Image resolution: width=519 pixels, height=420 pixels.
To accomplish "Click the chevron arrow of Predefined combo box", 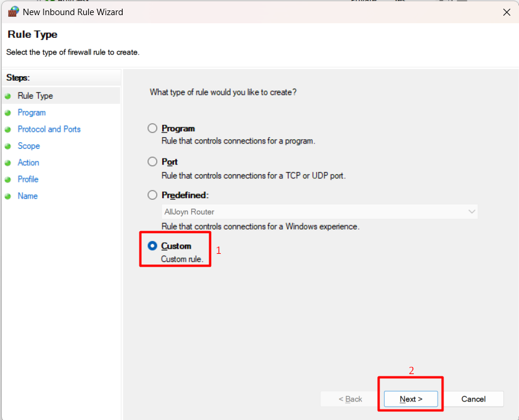I will [x=472, y=211].
